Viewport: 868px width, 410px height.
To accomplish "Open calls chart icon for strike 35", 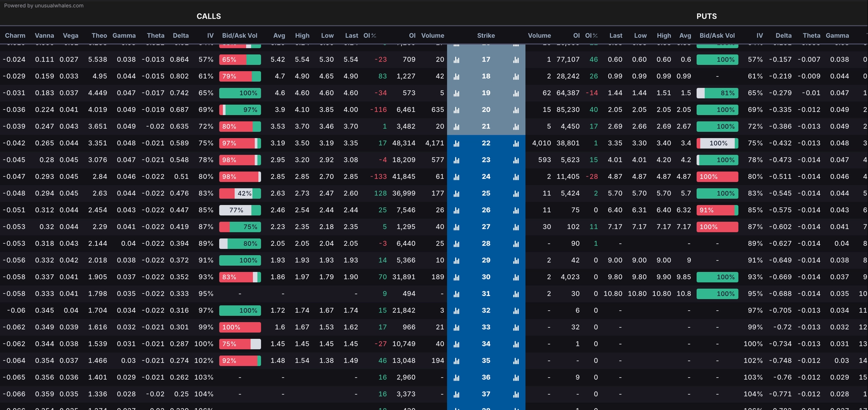I will click(x=456, y=361).
